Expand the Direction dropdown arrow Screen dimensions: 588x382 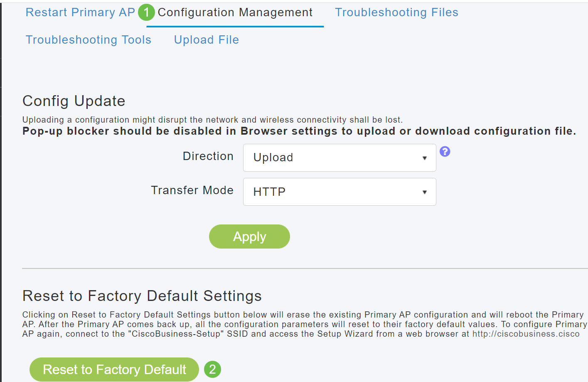point(424,158)
